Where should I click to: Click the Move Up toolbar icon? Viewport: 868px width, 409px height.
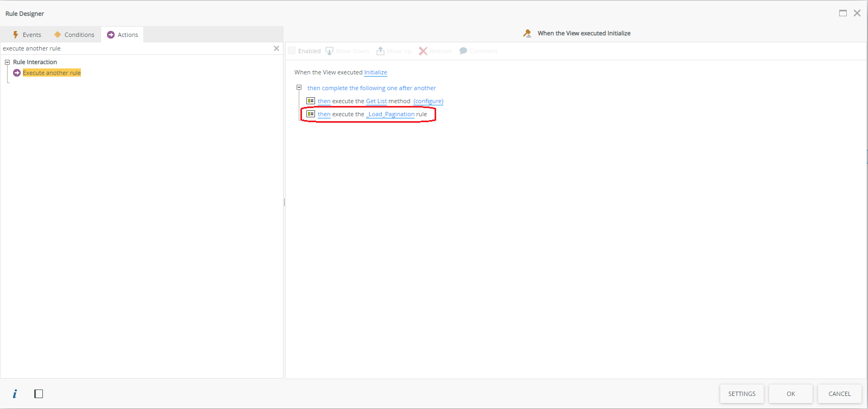point(380,51)
